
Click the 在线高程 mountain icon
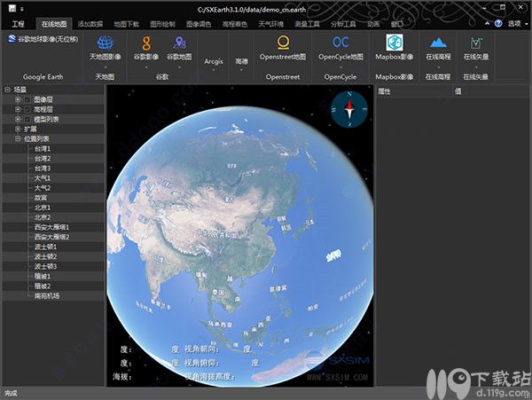(x=438, y=43)
